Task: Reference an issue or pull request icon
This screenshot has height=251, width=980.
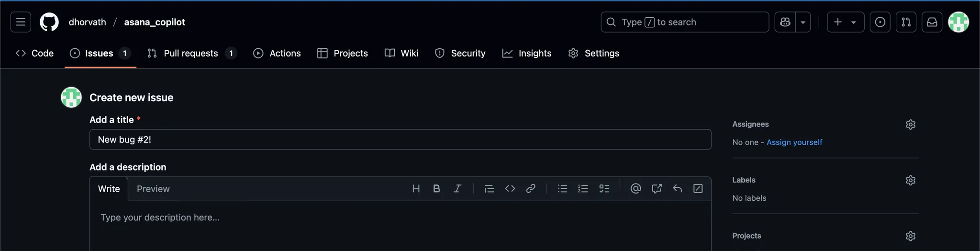Action: click(657, 189)
